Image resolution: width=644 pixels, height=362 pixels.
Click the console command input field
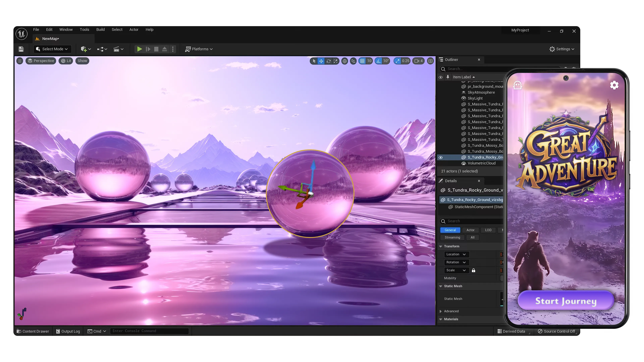click(x=149, y=331)
